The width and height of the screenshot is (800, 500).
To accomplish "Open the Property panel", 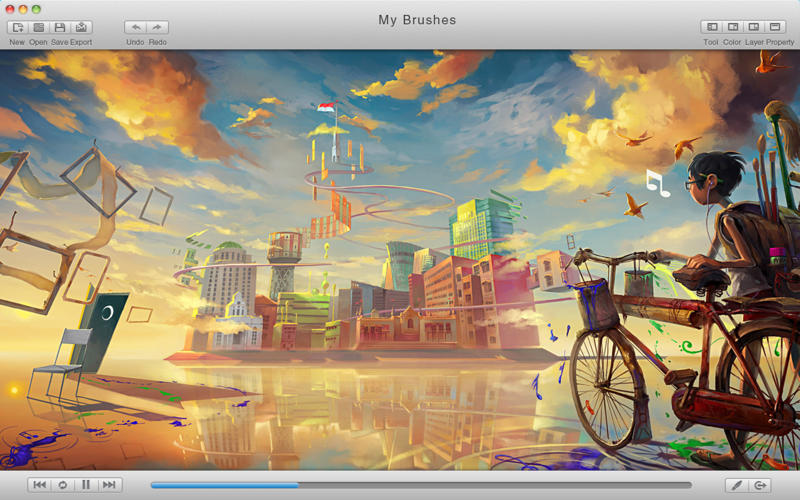I will coord(775,28).
